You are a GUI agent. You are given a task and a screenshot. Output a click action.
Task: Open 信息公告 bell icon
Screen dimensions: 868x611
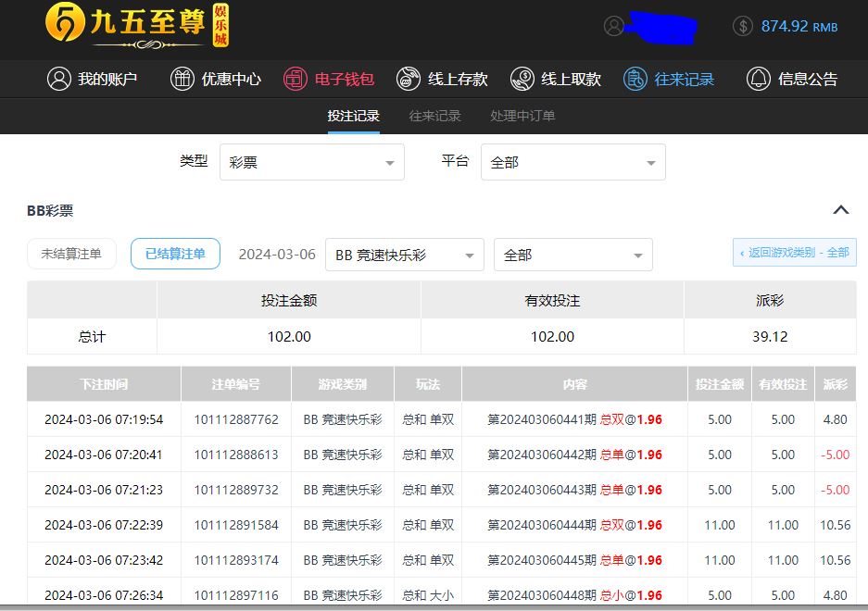[759, 80]
